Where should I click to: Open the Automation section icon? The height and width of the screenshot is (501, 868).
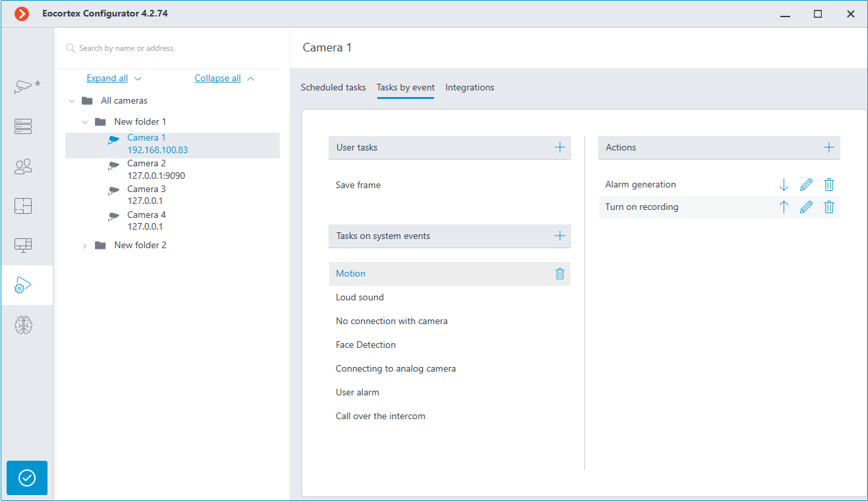(x=23, y=285)
